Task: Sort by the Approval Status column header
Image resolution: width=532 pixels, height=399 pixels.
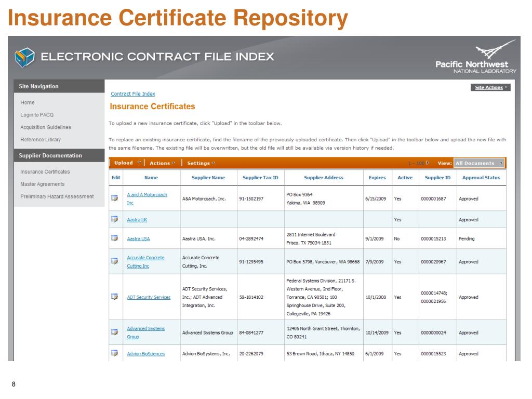Action: pyautogui.click(x=481, y=178)
